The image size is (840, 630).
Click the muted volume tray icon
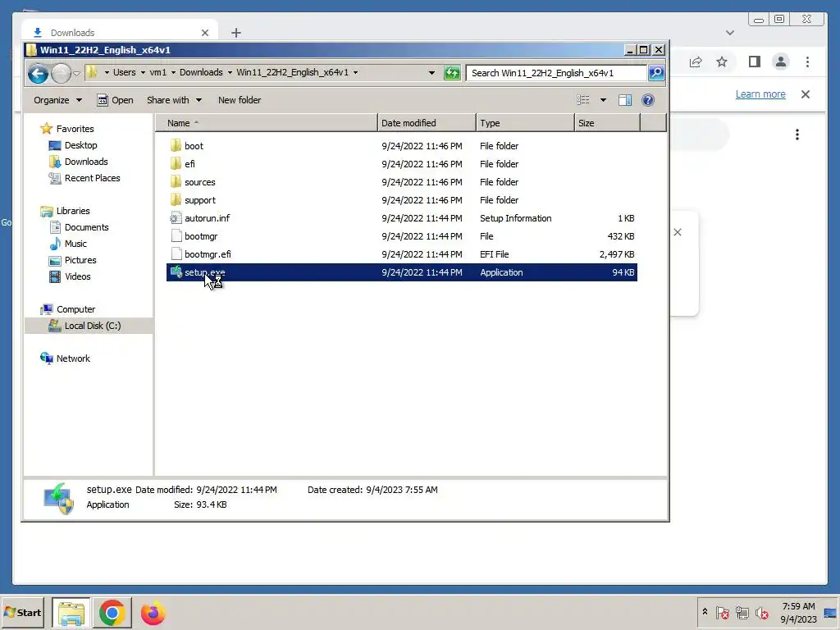[760, 612]
